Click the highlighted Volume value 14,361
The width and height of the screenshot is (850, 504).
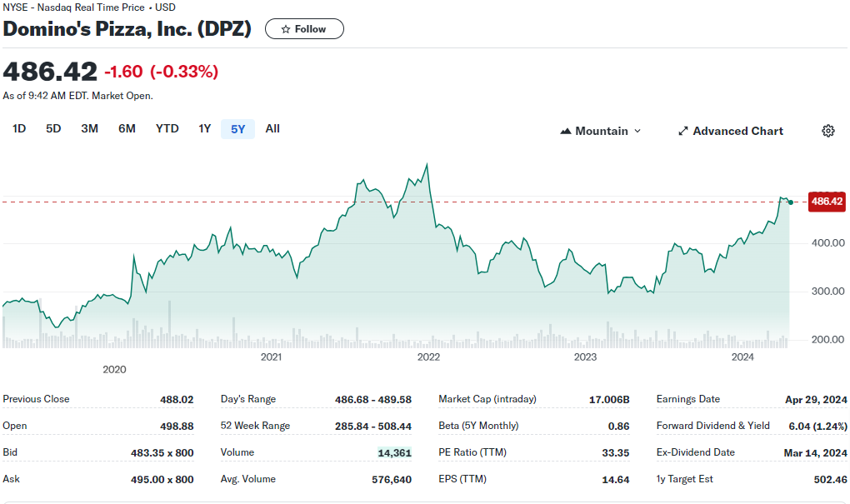pos(395,453)
